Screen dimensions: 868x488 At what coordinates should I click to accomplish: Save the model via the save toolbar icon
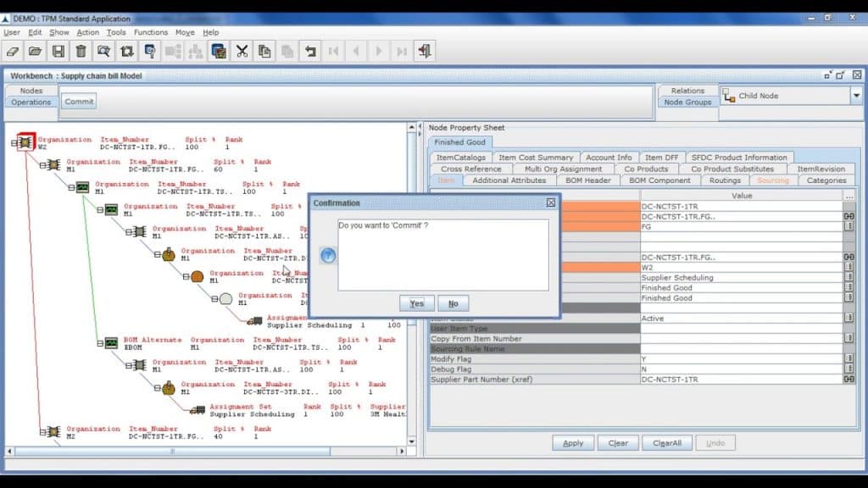[58, 52]
